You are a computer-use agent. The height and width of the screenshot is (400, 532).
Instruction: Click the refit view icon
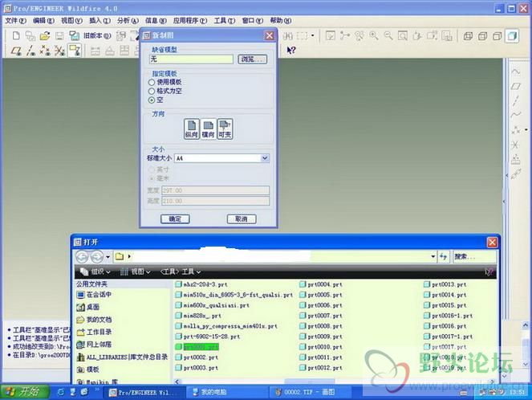pyautogui.click(x=403, y=35)
